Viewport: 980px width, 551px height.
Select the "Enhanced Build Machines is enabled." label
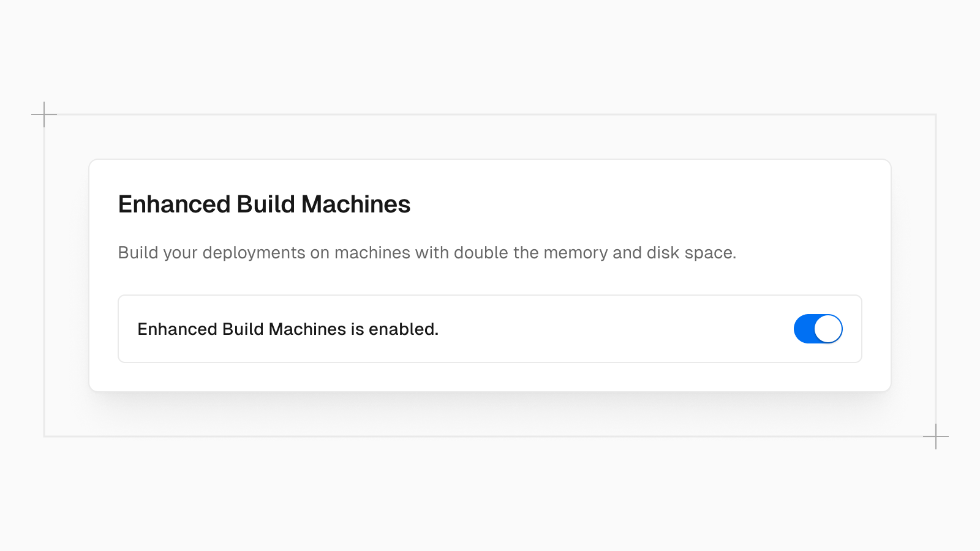(288, 329)
